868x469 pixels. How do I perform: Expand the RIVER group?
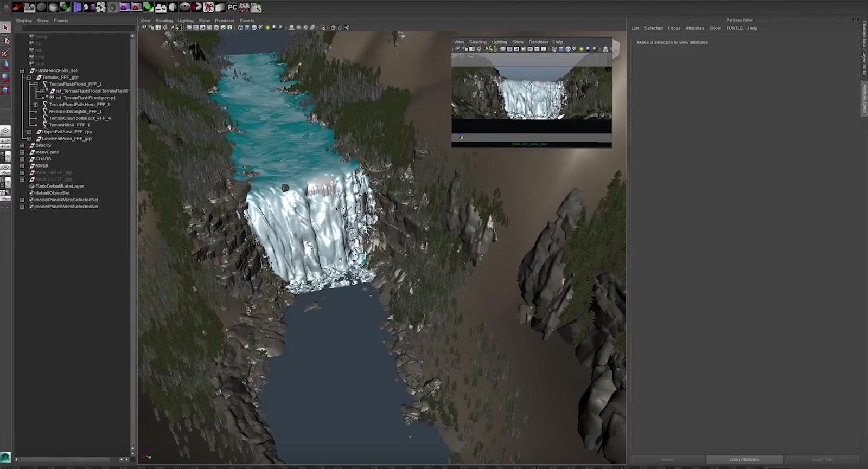click(22, 166)
